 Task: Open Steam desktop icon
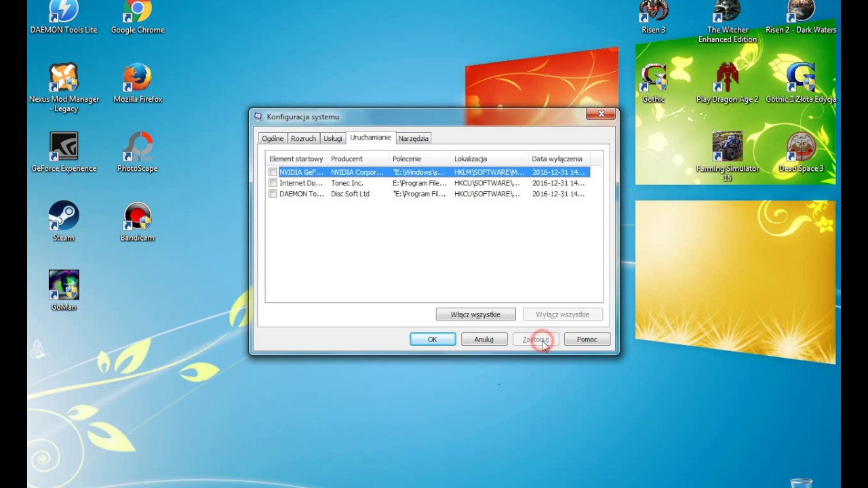64,222
